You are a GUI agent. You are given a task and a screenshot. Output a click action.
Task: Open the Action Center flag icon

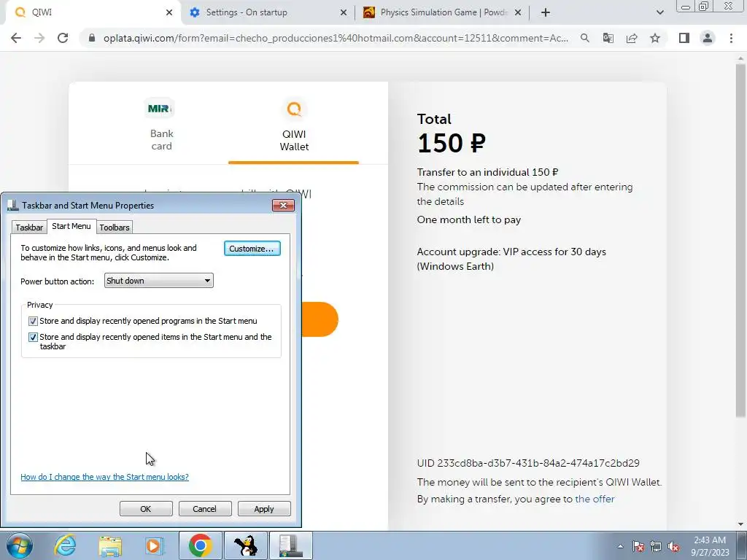638,546
